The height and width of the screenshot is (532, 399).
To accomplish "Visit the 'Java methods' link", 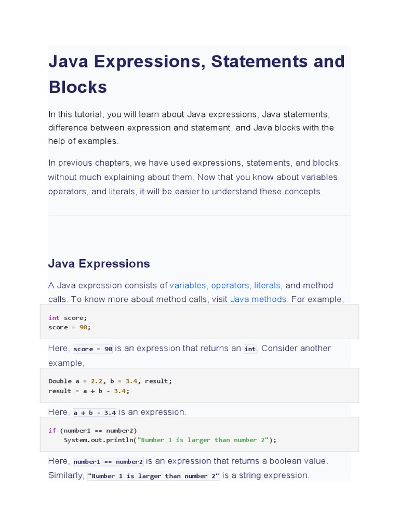I will (x=258, y=299).
